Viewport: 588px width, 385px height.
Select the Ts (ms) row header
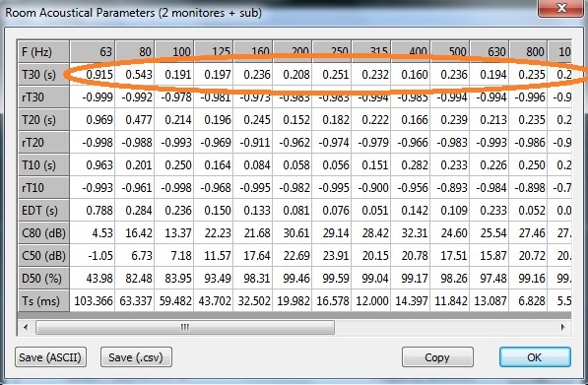(x=43, y=300)
